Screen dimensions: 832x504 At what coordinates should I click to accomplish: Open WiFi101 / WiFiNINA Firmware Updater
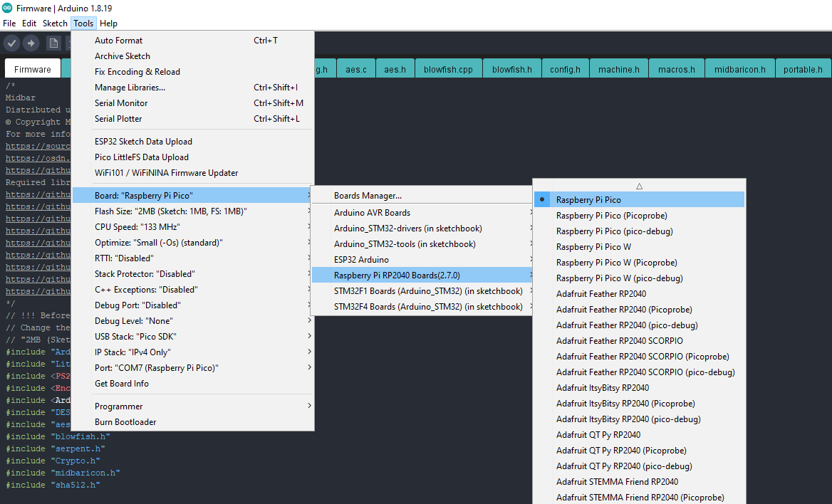click(x=193, y=173)
